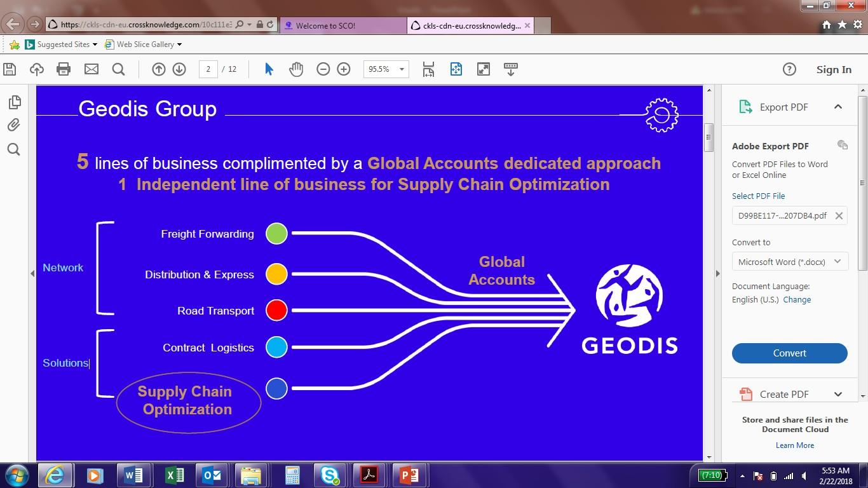The image size is (868, 488).
Task: Click the selected PDF filename box
Action: click(x=790, y=215)
